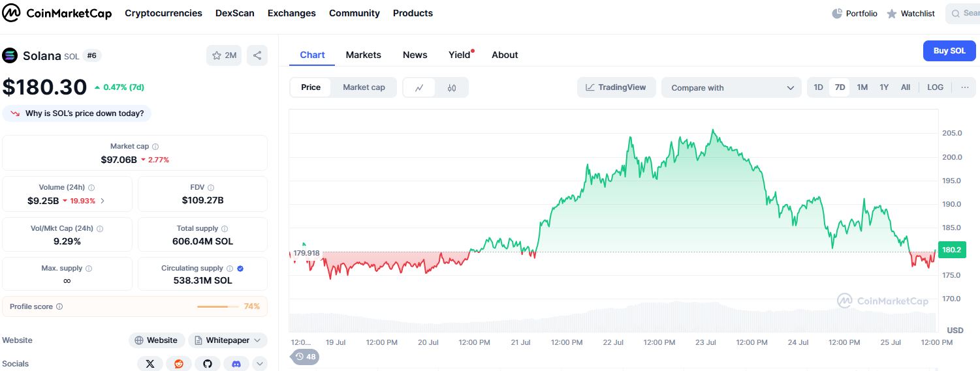Screen dimensions: 980x371
Task: Select the line chart type icon
Action: click(x=419, y=87)
